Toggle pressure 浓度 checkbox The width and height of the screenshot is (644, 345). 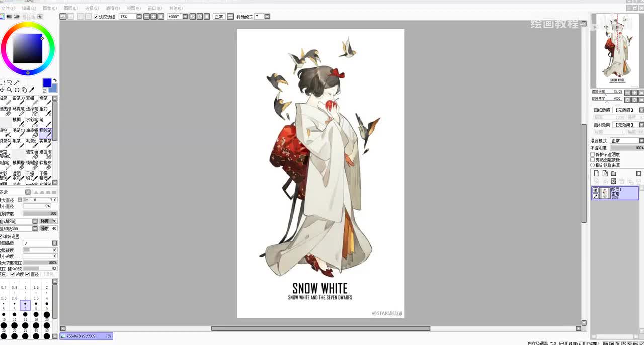click(13, 274)
